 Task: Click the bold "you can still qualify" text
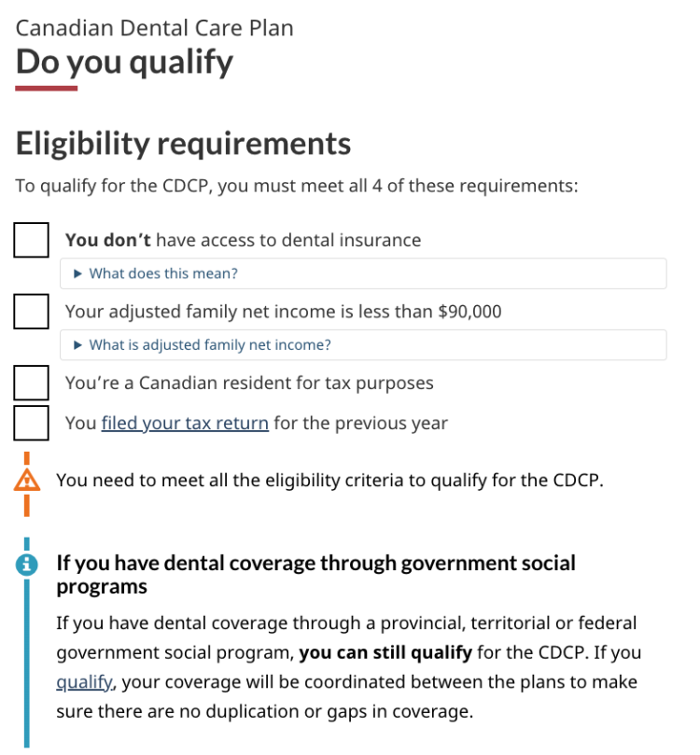385,652
